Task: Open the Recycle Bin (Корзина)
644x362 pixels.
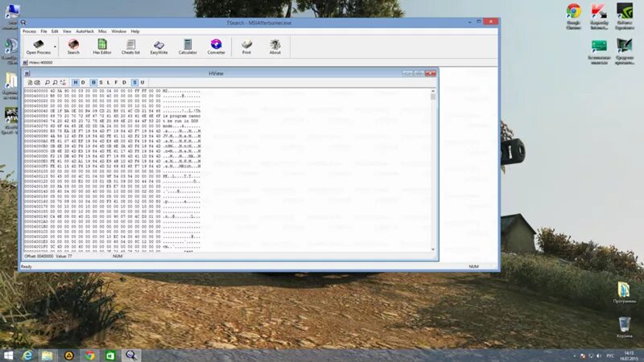Action: pyautogui.click(x=625, y=327)
